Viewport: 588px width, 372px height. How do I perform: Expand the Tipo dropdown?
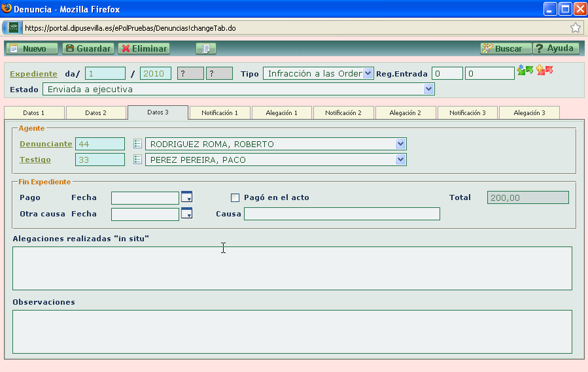(368, 73)
